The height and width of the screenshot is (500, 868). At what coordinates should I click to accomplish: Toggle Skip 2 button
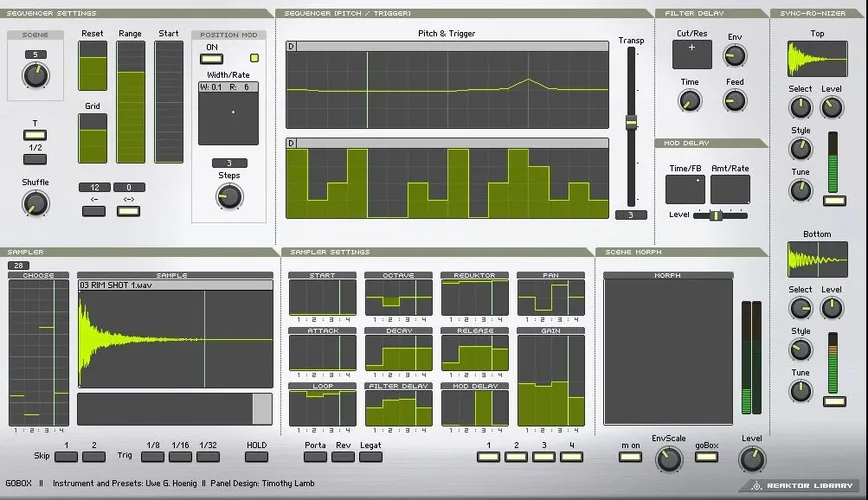coord(94,457)
